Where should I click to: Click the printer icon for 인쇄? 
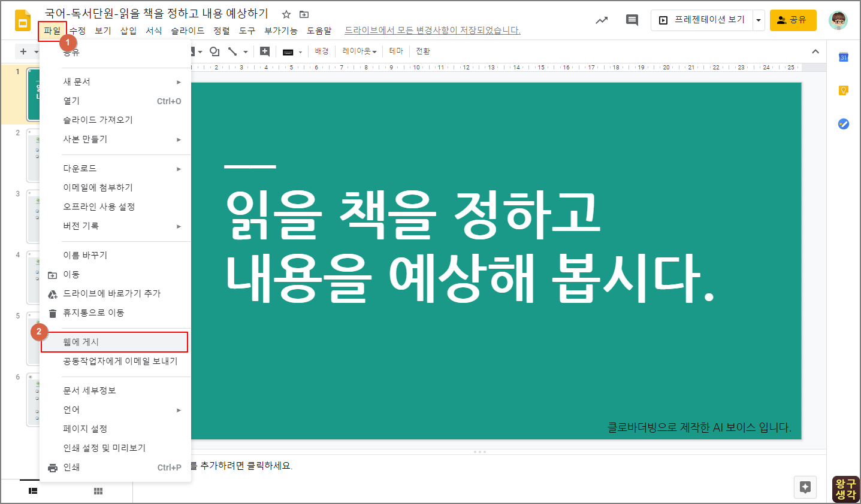click(x=53, y=467)
